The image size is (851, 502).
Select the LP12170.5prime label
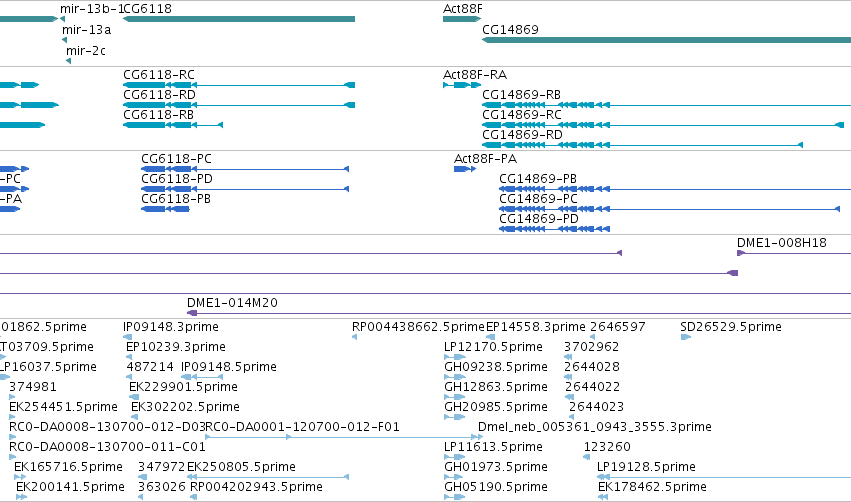(493, 347)
